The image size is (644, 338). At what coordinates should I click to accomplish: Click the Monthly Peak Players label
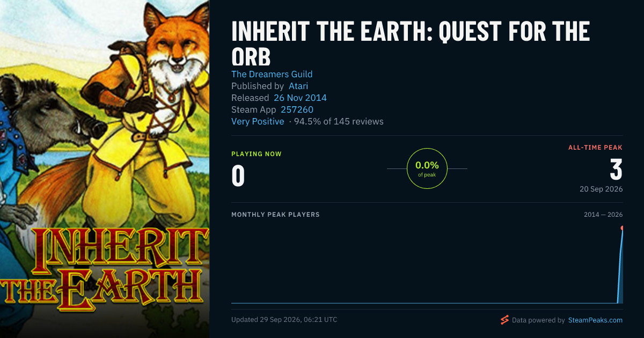275,215
